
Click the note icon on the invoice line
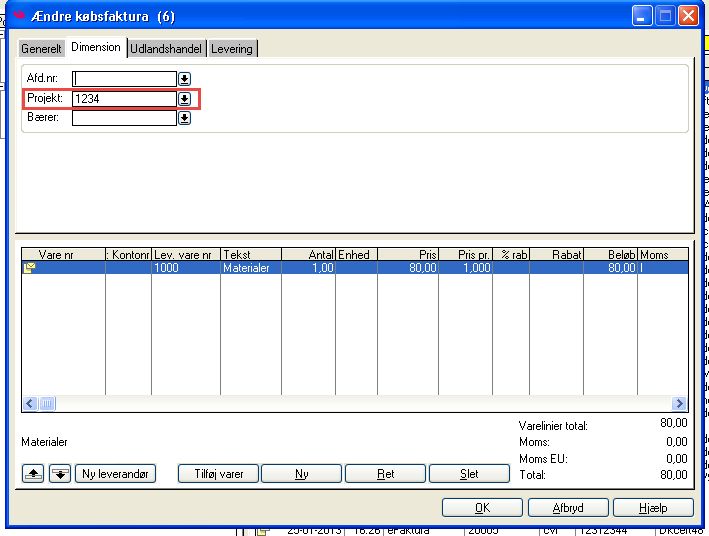point(29,268)
